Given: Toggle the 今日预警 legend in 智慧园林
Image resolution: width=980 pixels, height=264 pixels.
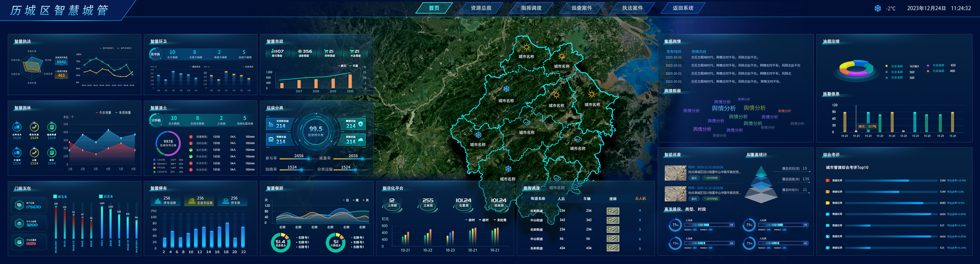Looking at the screenshot, I should click(104, 113).
